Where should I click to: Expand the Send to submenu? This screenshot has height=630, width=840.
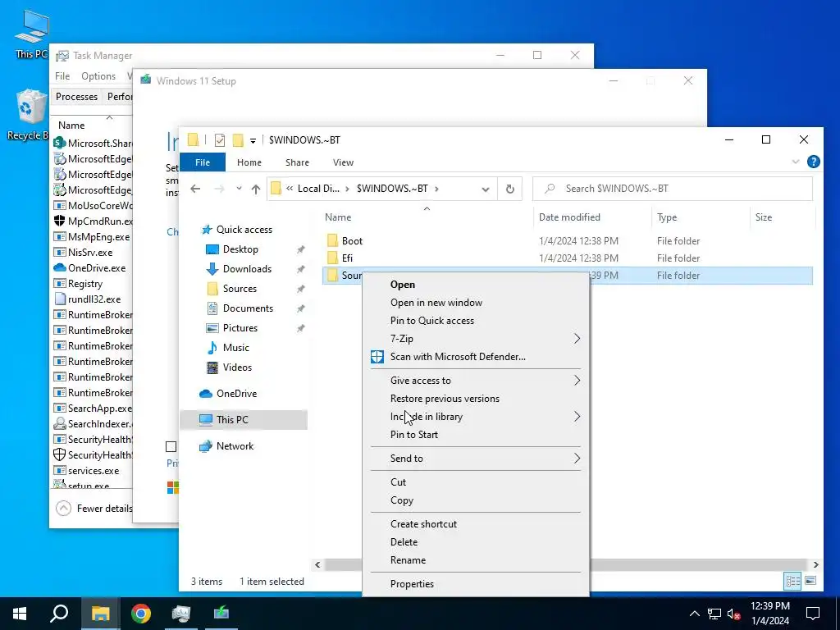(577, 458)
